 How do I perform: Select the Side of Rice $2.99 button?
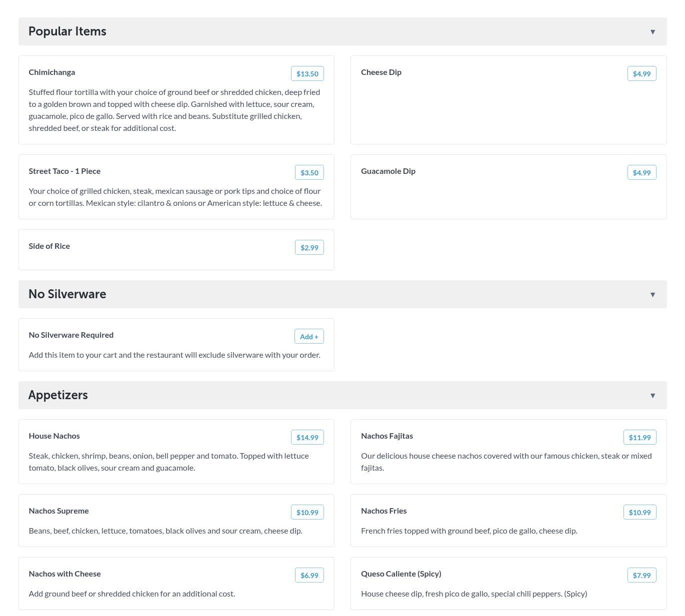[309, 247]
